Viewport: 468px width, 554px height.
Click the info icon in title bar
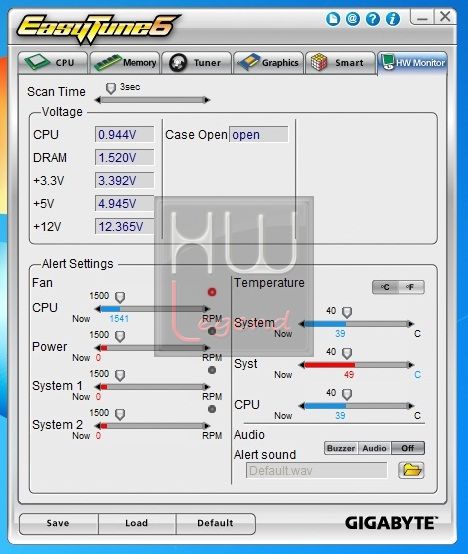[393, 19]
